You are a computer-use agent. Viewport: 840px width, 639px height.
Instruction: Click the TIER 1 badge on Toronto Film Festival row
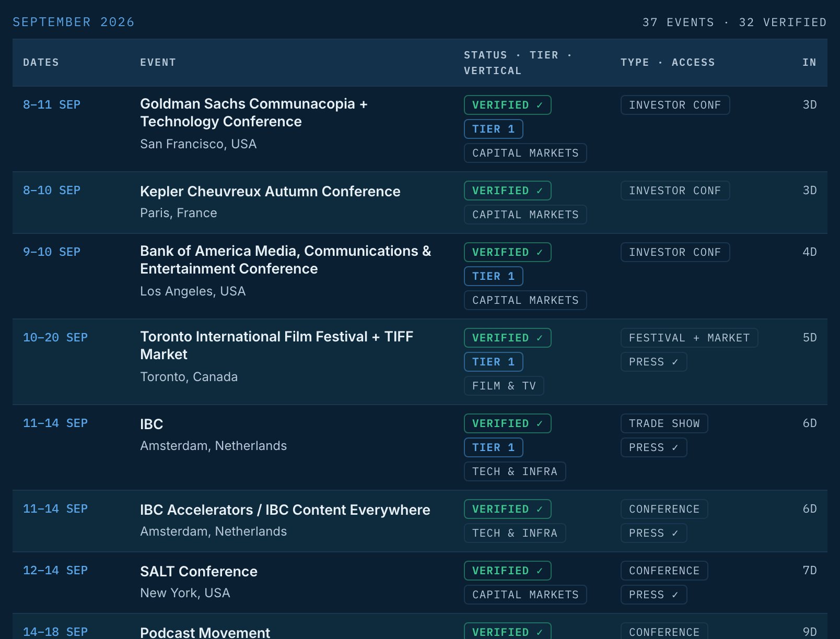coord(494,362)
